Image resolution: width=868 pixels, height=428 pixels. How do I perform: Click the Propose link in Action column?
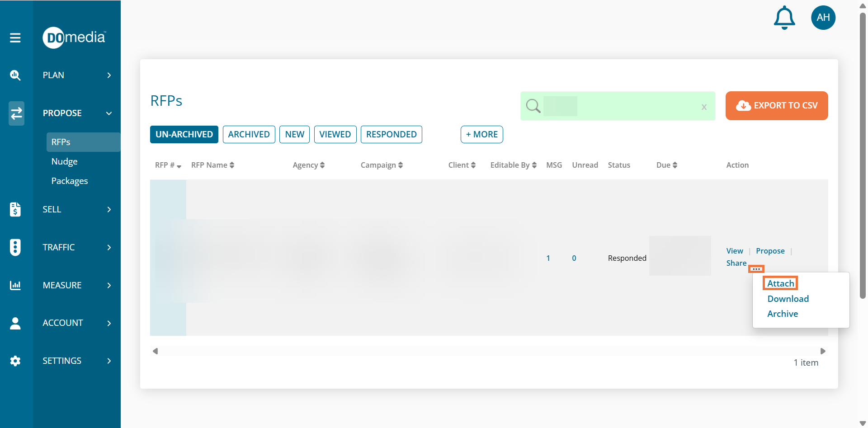click(x=770, y=251)
